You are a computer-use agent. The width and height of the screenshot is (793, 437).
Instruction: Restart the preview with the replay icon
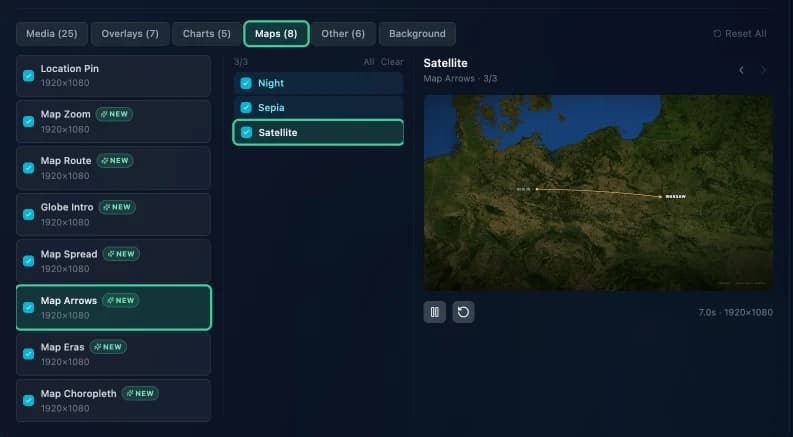pyautogui.click(x=463, y=312)
